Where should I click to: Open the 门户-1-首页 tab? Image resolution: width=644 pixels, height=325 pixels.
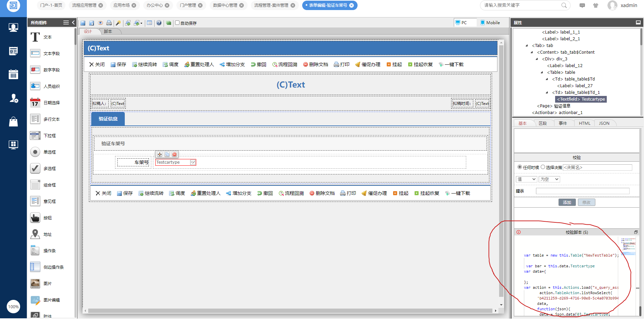[x=51, y=5]
